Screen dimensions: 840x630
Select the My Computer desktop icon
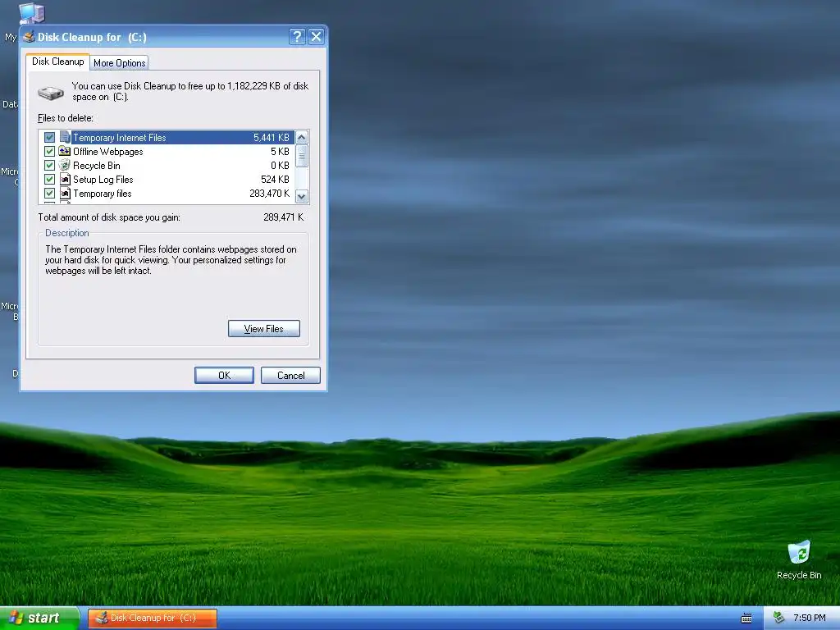tap(30, 13)
